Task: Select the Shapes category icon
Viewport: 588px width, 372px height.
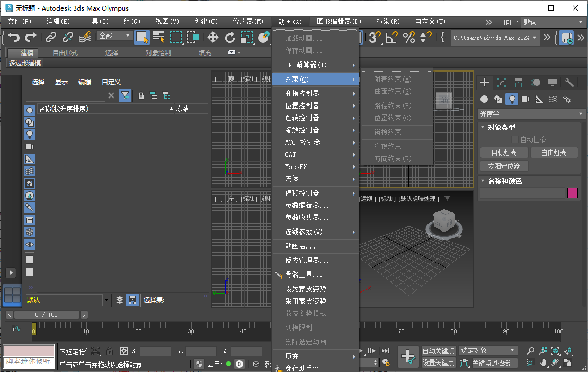Action: click(x=498, y=99)
